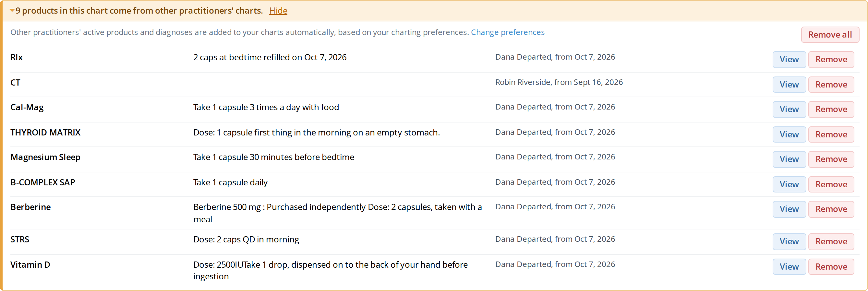The image size is (868, 291).
Task: View the THYROID MATRIX product
Action: [x=789, y=134]
